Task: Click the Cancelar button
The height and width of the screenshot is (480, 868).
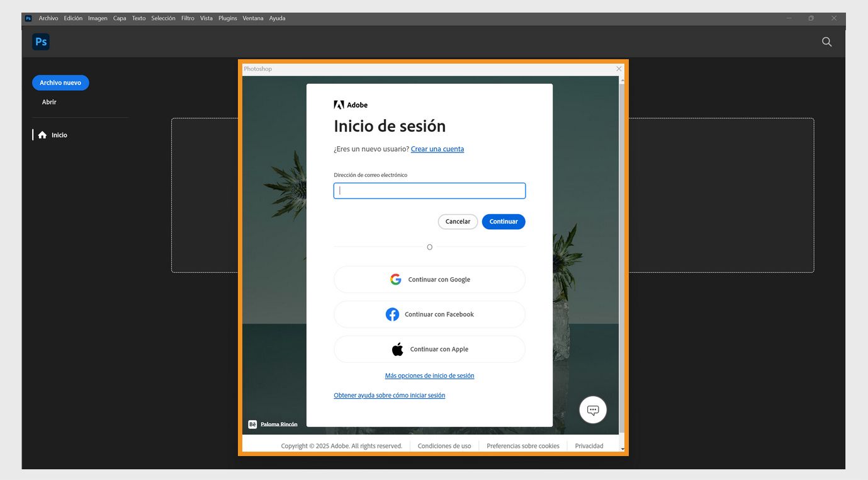Action: point(458,222)
